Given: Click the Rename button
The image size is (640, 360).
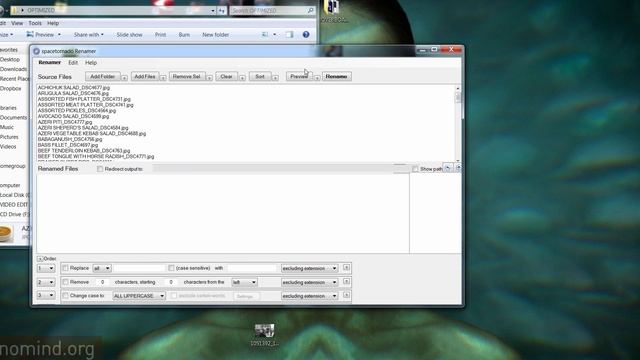Looking at the screenshot, I should [x=337, y=76].
